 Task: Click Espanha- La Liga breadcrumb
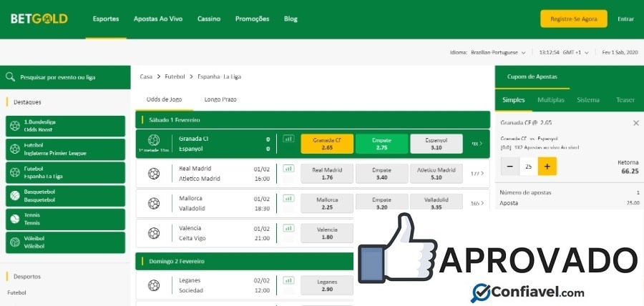pyautogui.click(x=220, y=76)
